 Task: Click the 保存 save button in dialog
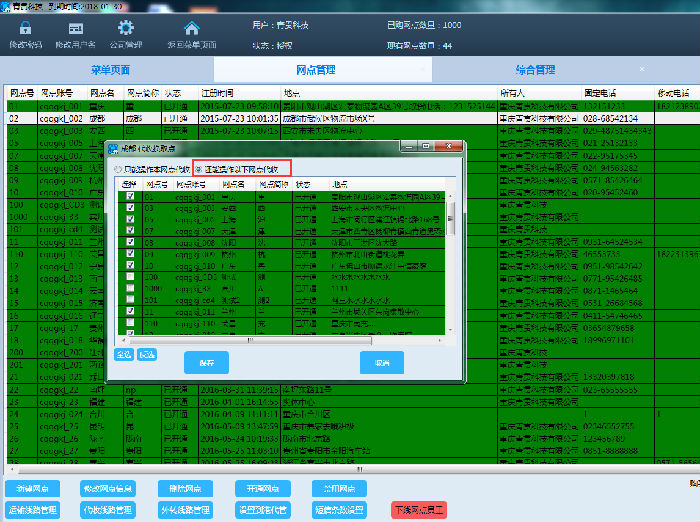coord(207,364)
